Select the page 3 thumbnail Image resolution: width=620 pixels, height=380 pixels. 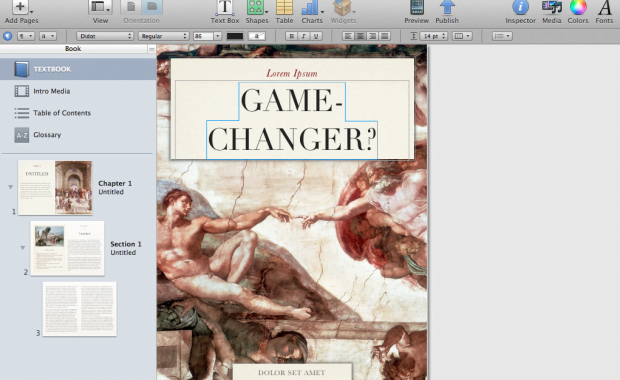click(79, 309)
